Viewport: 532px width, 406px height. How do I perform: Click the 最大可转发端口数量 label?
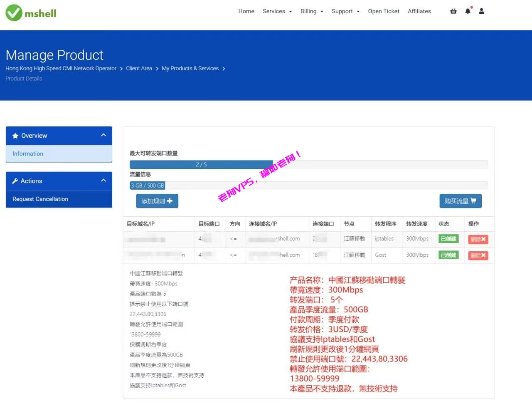coord(154,153)
